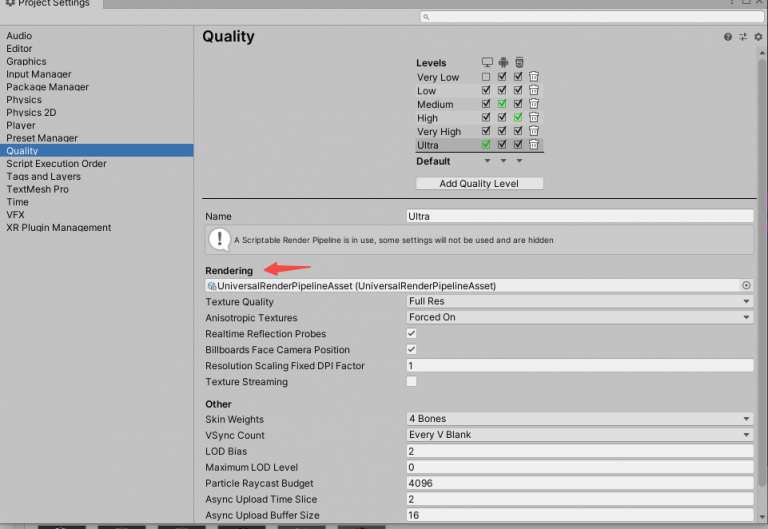Toggle Realtime Reflection Probes checkbox
Image resolution: width=768 pixels, height=529 pixels.
click(411, 334)
